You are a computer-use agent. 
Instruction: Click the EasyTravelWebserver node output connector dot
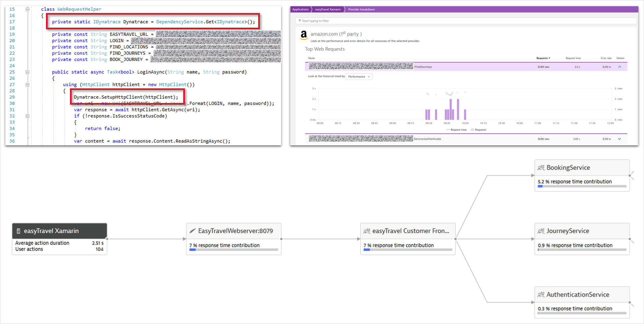[282, 239]
